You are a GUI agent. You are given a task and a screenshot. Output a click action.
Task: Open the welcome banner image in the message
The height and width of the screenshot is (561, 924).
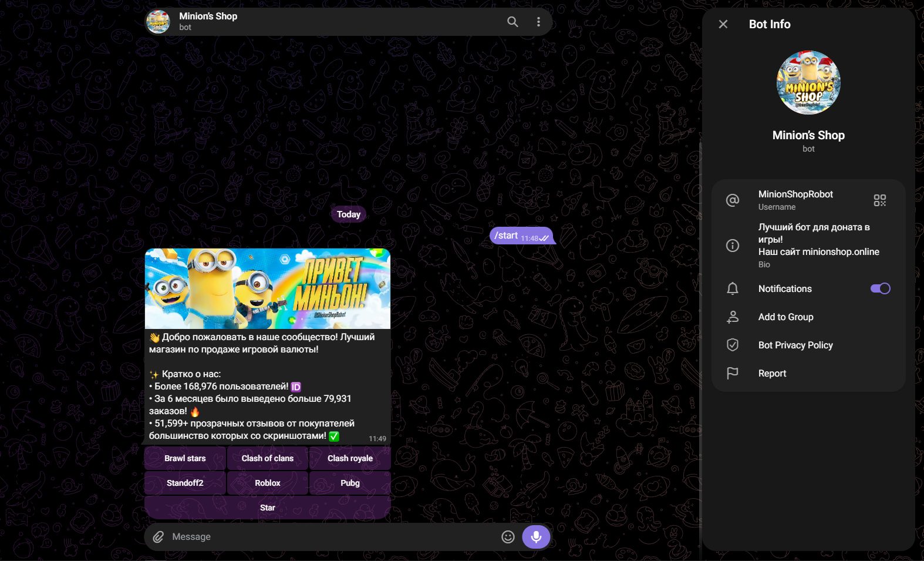tap(268, 288)
